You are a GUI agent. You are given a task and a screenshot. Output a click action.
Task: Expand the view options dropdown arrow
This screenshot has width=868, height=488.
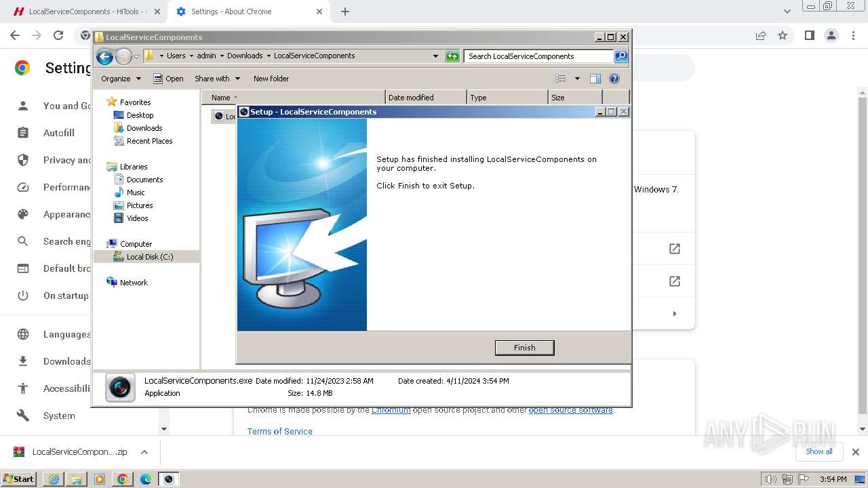click(x=577, y=79)
